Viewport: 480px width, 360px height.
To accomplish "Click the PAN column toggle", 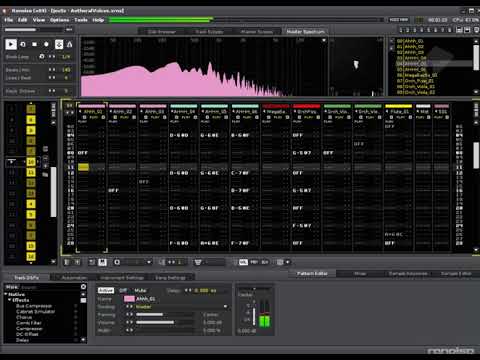I will click(x=254, y=262).
